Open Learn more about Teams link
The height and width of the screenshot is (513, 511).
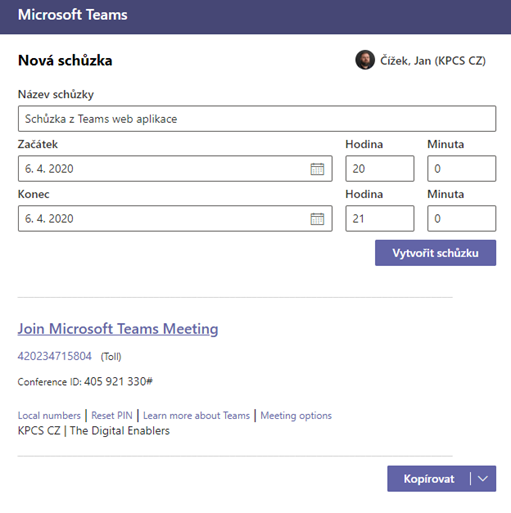point(196,415)
